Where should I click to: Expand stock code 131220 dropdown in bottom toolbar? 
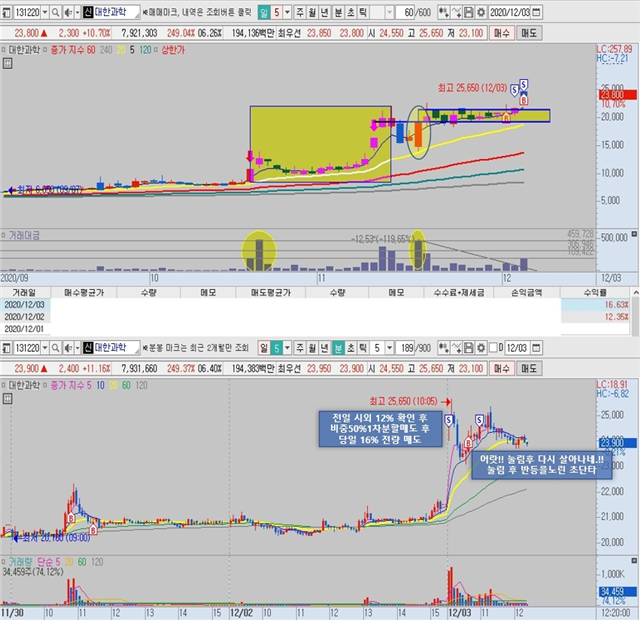coord(45,348)
